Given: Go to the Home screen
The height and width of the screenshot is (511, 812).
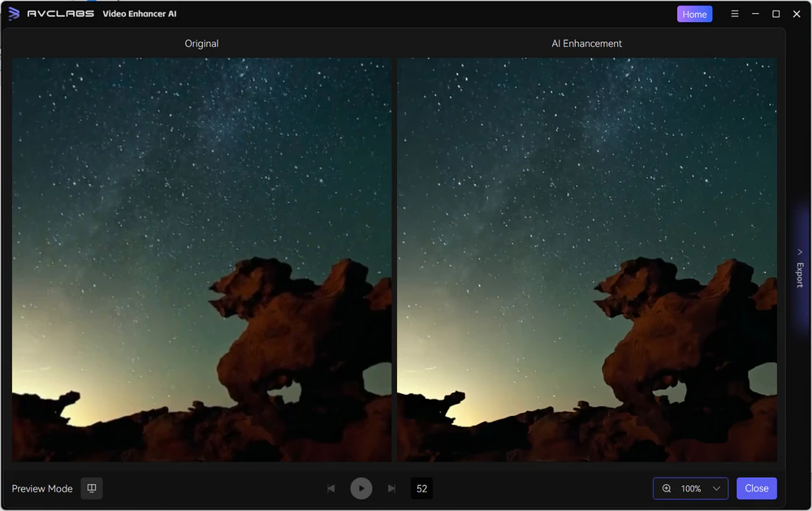Looking at the screenshot, I should coord(694,13).
